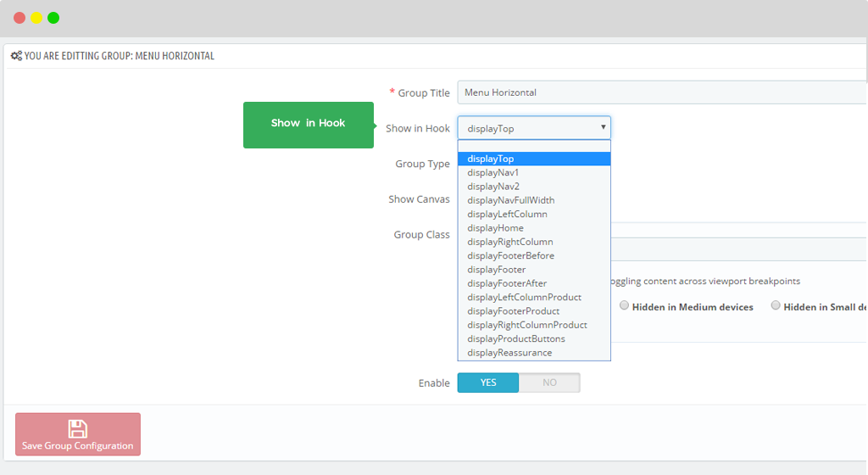Focus the Group Title input field

pyautogui.click(x=662, y=92)
